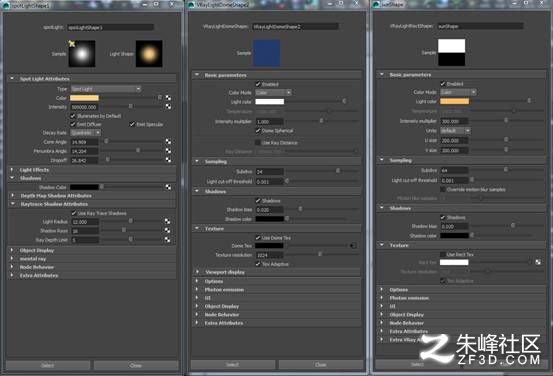This screenshot has height=376, width=553.
Task: Toggle the Illuminates by Default checkbox
Action: [x=73, y=116]
